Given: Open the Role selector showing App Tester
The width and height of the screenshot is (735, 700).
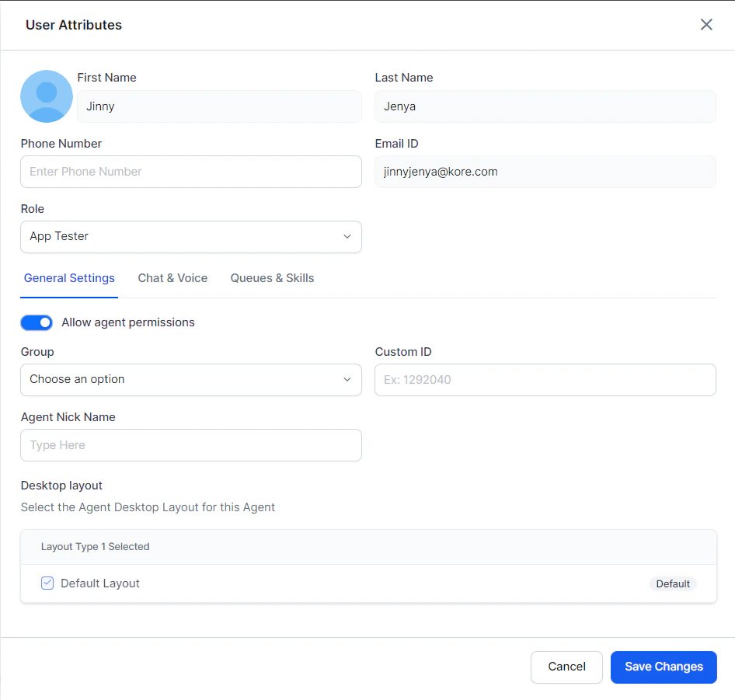Looking at the screenshot, I should coord(190,237).
